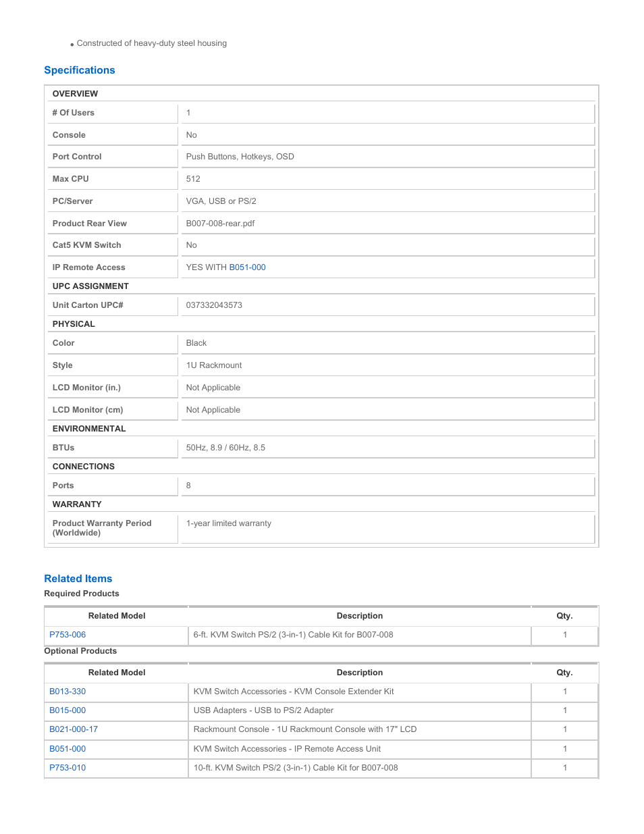Select 'VGA, USB or PS/2' value
Viewport: 644px width, 834px height.
[x=221, y=201]
